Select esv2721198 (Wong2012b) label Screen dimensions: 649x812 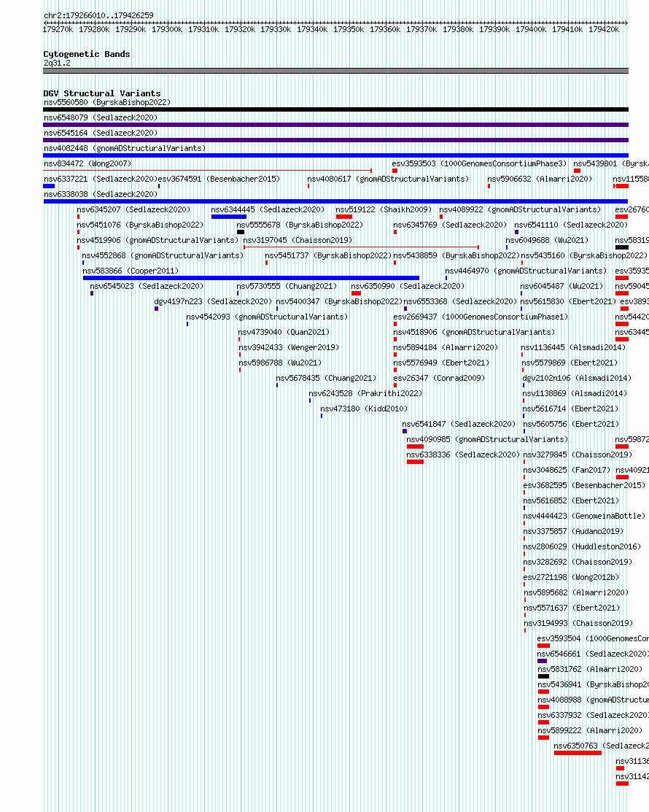click(571, 577)
